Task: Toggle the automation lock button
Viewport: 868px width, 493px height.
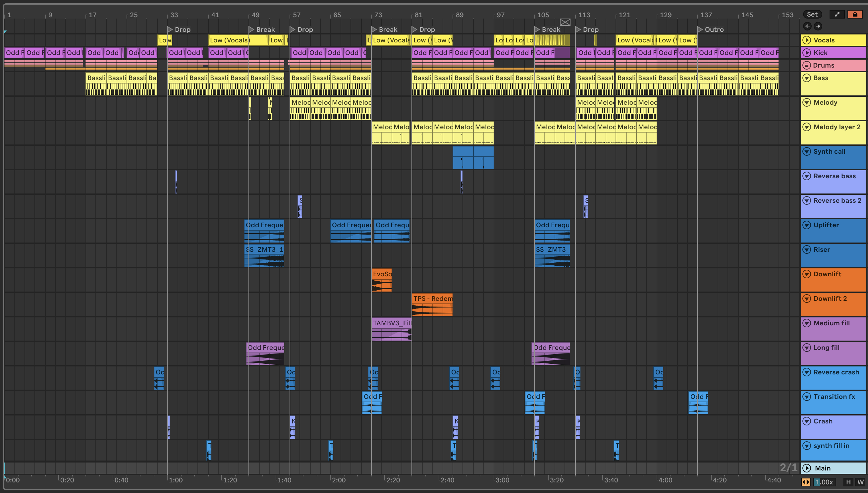Action: tap(854, 14)
